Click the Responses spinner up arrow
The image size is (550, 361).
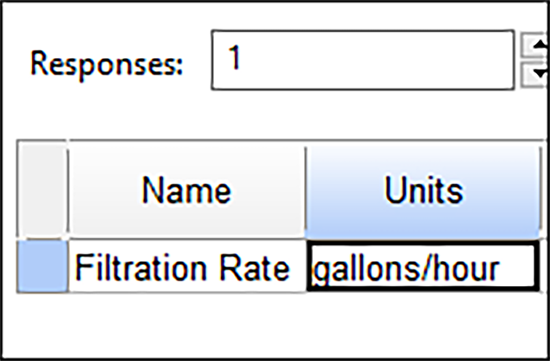(x=535, y=45)
